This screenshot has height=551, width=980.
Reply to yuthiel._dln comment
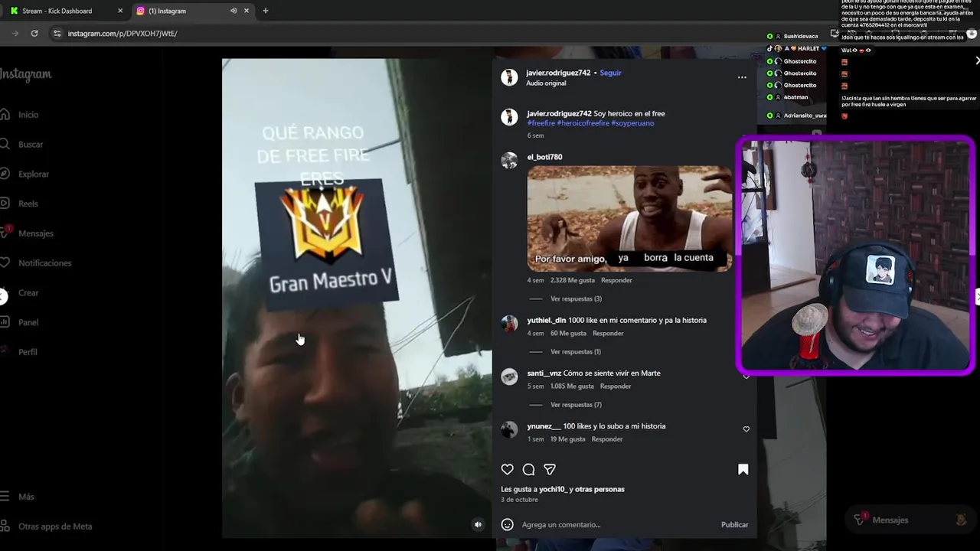click(x=608, y=333)
